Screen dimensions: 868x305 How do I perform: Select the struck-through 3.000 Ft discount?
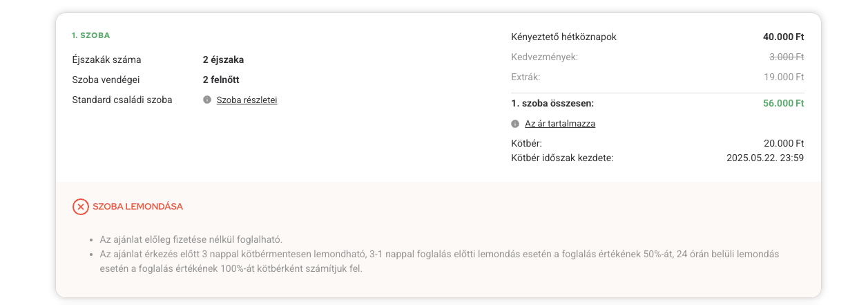coord(787,57)
